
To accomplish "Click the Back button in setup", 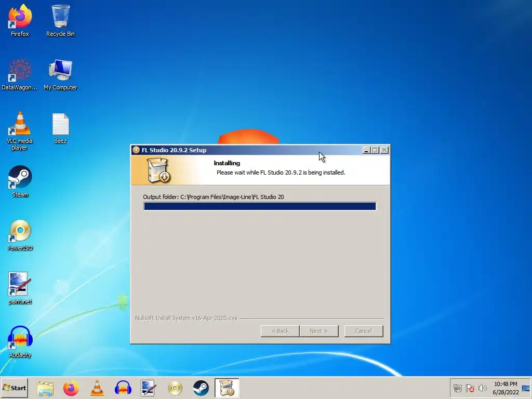I will pos(280,331).
